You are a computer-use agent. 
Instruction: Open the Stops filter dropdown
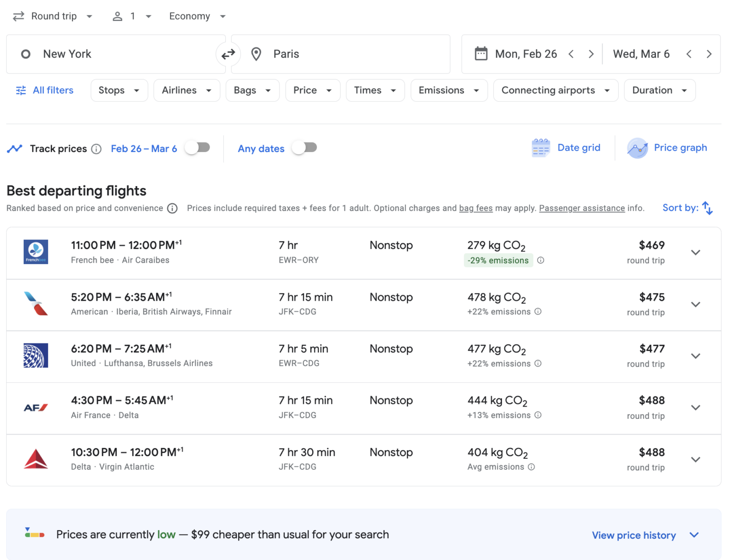pyautogui.click(x=119, y=90)
